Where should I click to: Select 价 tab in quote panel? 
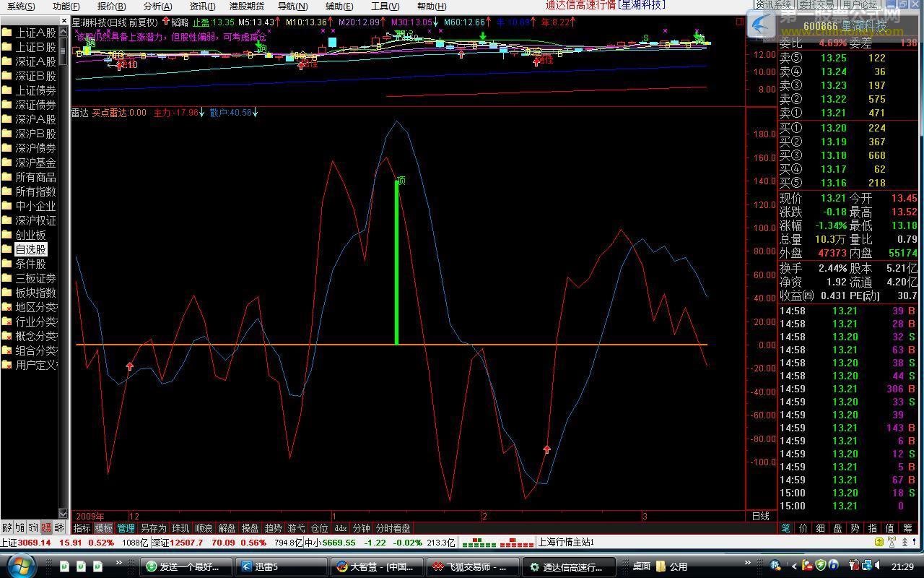(803, 528)
